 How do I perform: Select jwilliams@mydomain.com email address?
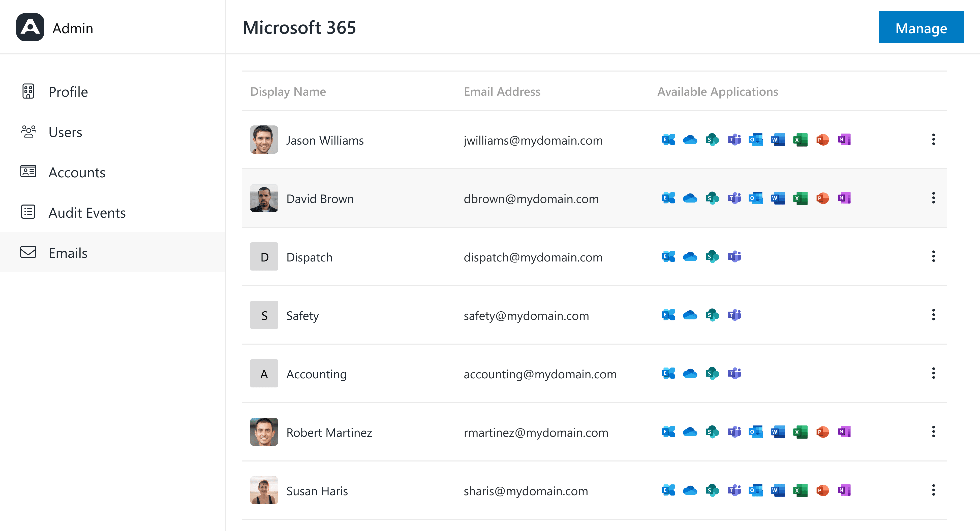click(533, 140)
